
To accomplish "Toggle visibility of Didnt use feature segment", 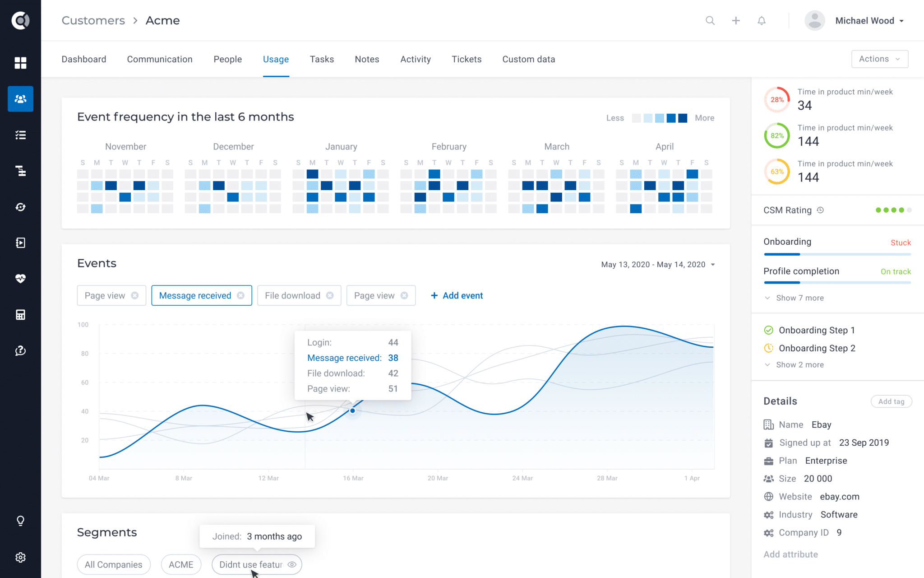I will [x=292, y=564].
